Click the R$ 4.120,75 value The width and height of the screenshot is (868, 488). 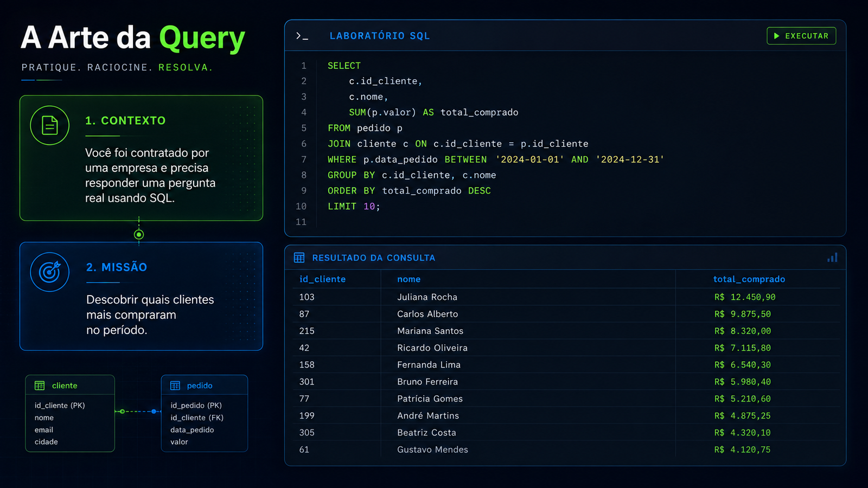[743, 450]
